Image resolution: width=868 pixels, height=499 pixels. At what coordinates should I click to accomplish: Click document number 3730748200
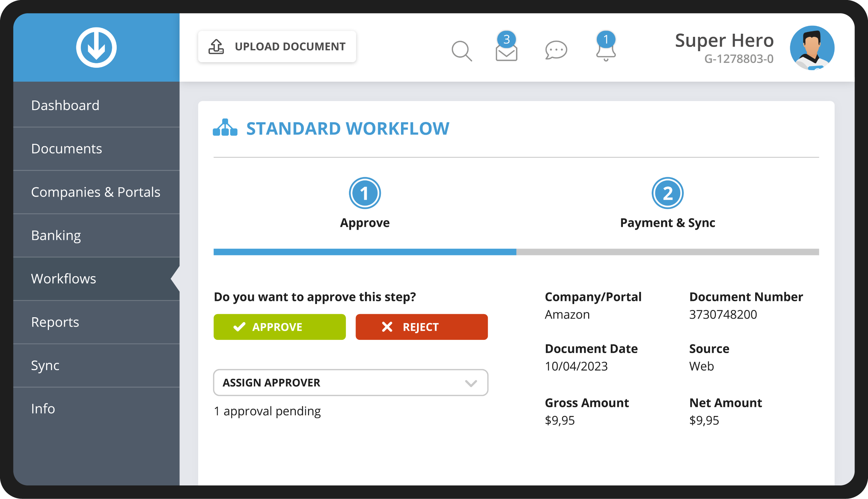pos(723,314)
